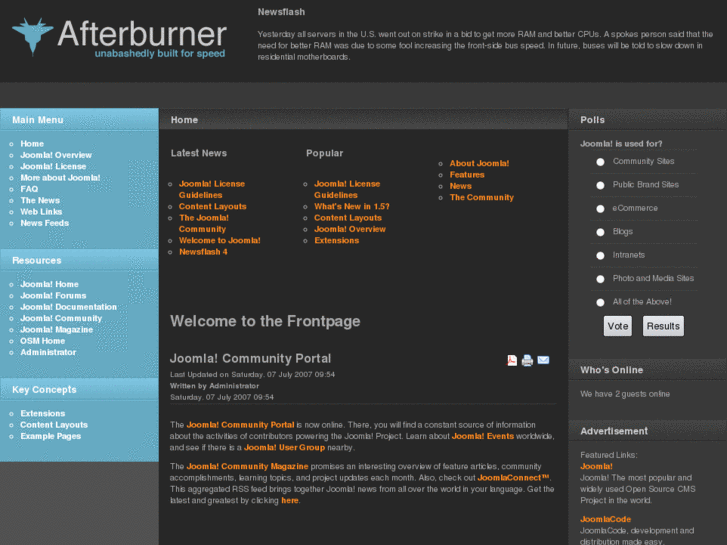Follow the Joomla! User Group link
The width and height of the screenshot is (727, 545).
point(284,448)
